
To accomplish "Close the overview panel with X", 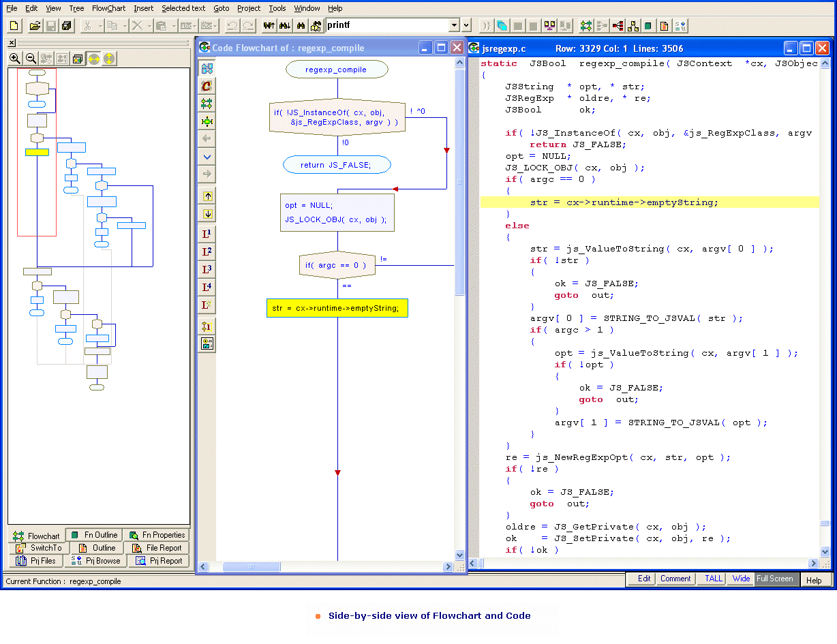I will point(12,43).
